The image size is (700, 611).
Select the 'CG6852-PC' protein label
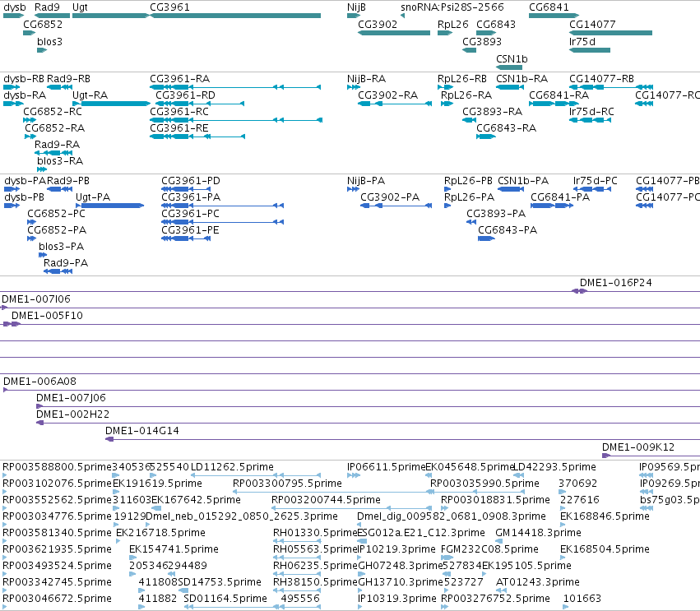56,213
